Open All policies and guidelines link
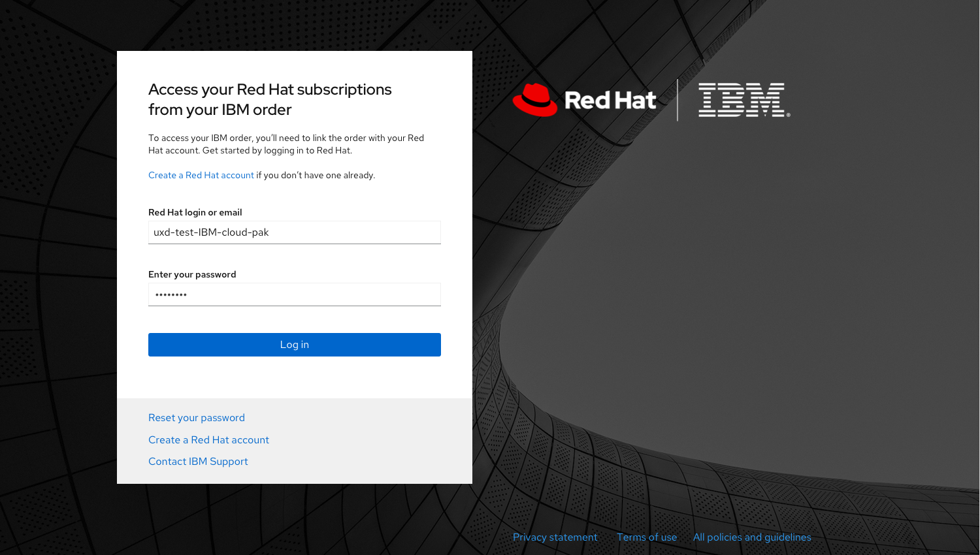 [752, 537]
